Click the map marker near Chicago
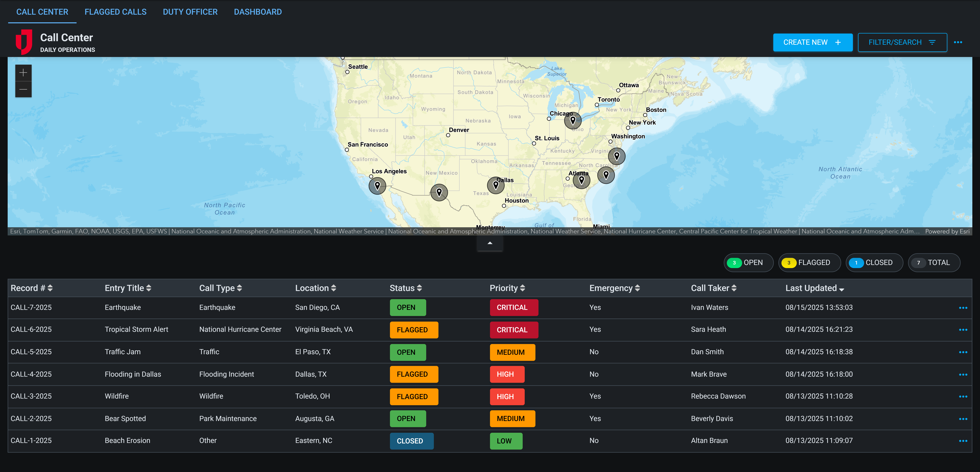Image resolution: width=980 pixels, height=472 pixels. (x=573, y=120)
